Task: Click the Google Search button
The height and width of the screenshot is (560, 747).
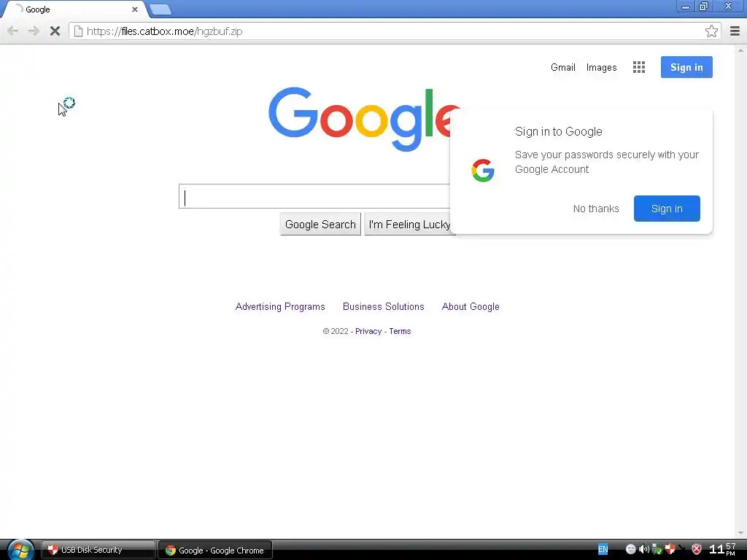Action: point(320,225)
